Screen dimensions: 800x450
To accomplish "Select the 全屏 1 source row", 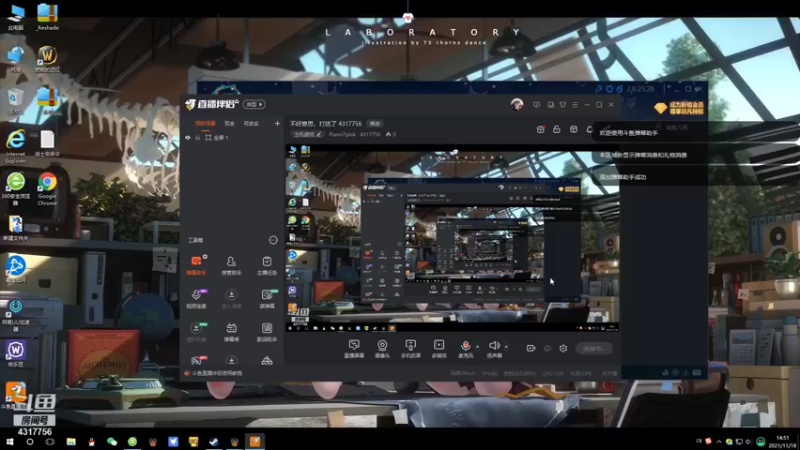I will (x=232, y=138).
